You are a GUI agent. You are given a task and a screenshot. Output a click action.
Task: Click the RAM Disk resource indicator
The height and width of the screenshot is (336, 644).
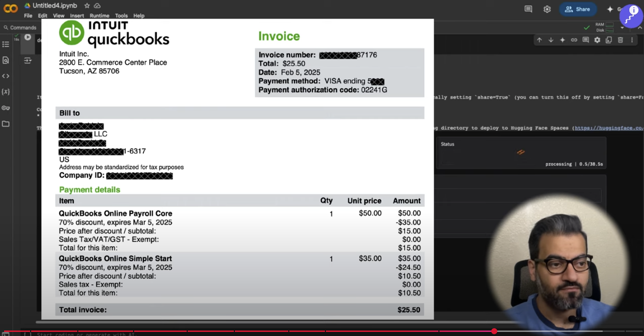coord(604,27)
